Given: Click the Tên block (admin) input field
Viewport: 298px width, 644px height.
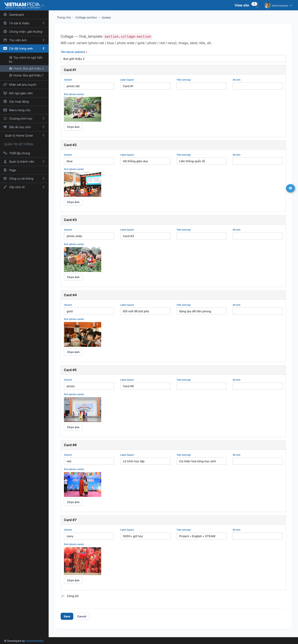Looking at the screenshot, I should coord(173,58).
